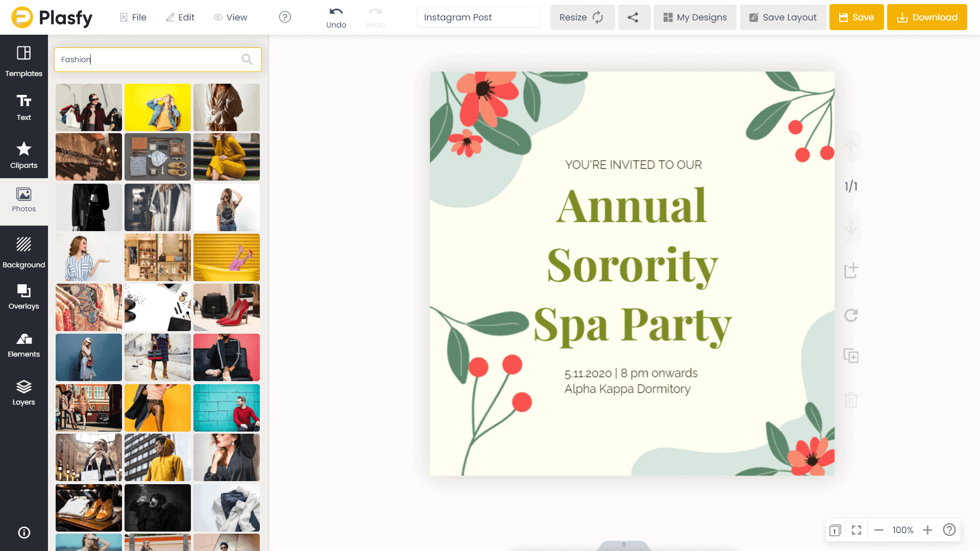Switch to the Background tab
The height and width of the screenshot is (551, 980).
click(23, 254)
